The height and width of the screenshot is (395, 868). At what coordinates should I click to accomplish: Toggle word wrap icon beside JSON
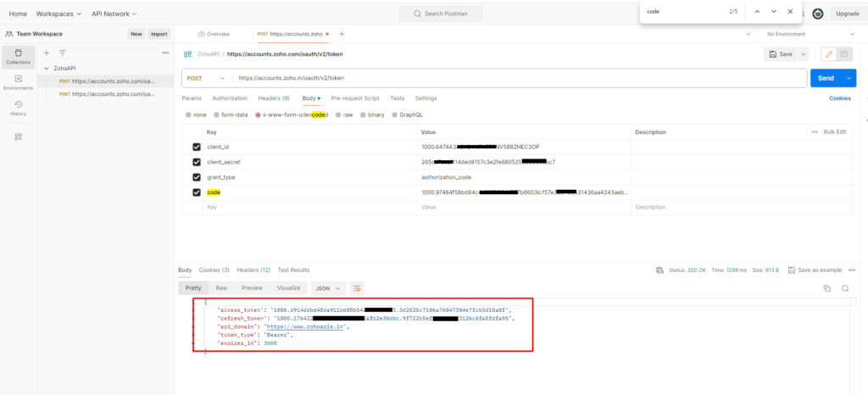tap(357, 288)
